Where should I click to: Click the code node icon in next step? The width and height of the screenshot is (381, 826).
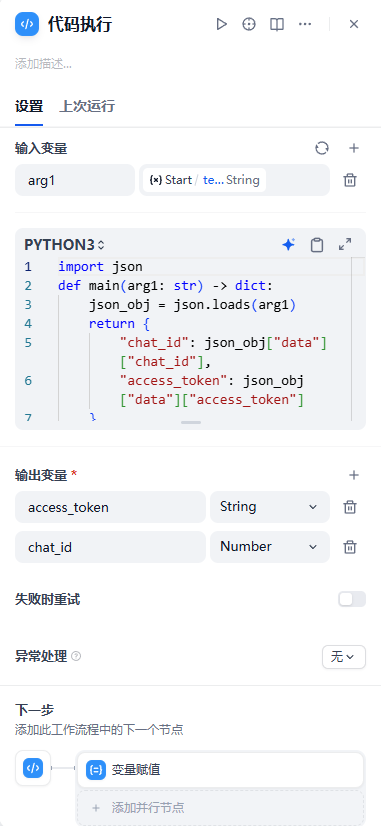33,768
